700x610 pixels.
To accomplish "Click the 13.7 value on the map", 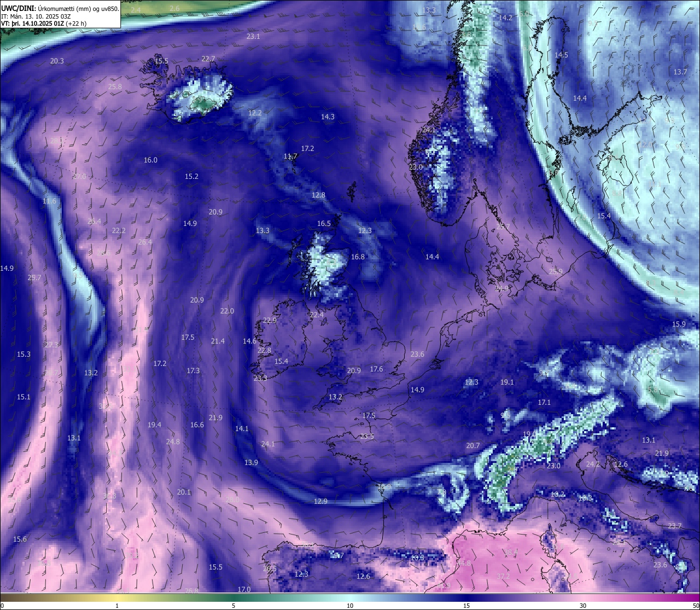I will 680,72.
